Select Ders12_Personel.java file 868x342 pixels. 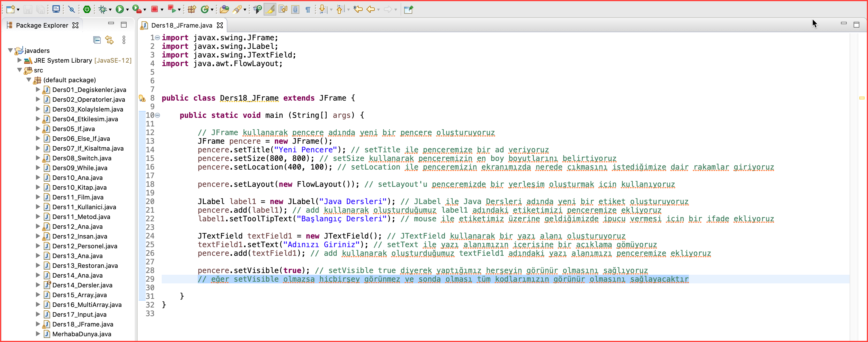pyautogui.click(x=85, y=246)
